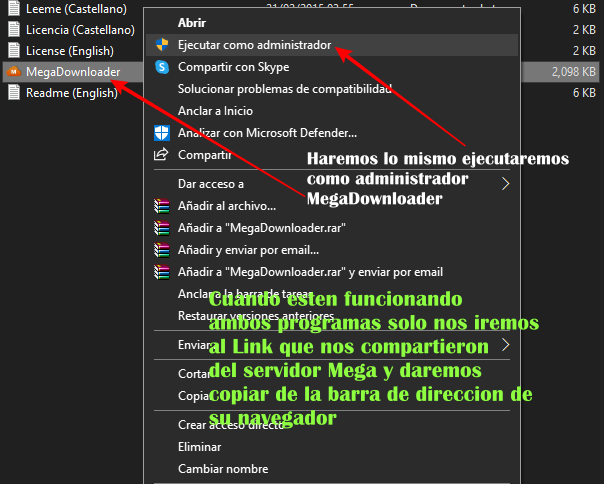
Task: Click the admin shield icon beside Ejecutar como administrador
Action: [x=162, y=45]
